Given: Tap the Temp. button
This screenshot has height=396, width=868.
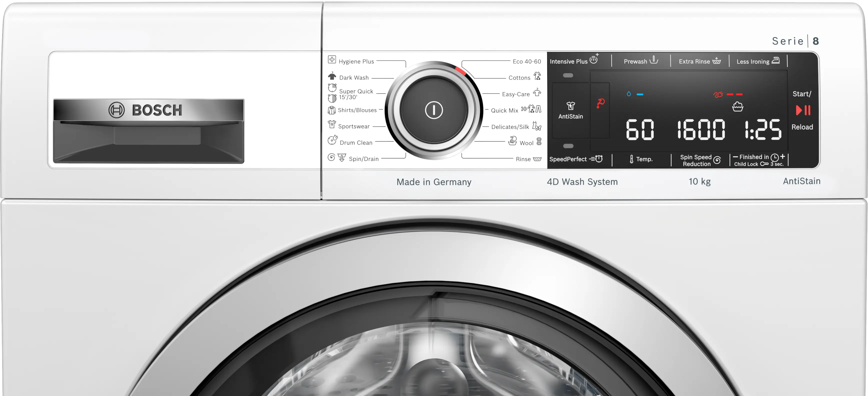Looking at the screenshot, I should pyautogui.click(x=641, y=159).
